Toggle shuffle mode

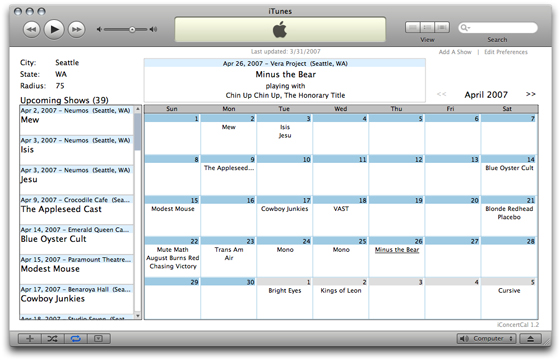(52, 338)
